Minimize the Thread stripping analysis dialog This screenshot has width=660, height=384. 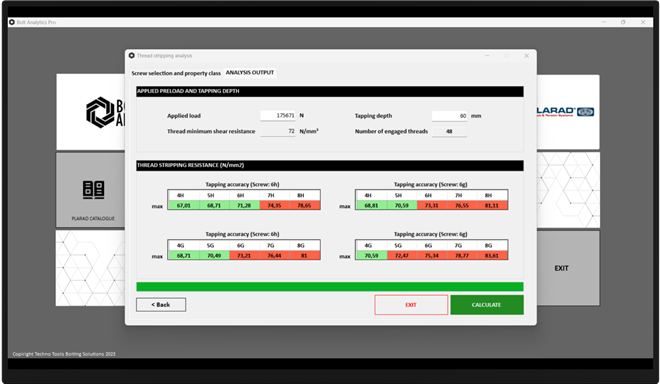point(487,56)
